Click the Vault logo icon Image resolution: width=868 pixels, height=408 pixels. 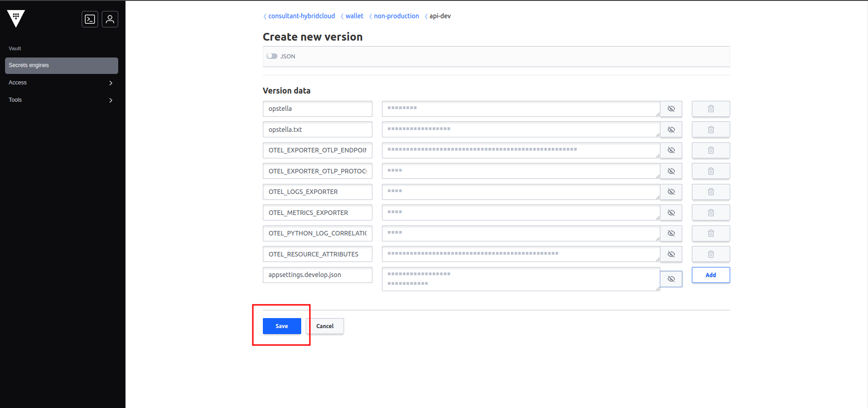point(16,19)
